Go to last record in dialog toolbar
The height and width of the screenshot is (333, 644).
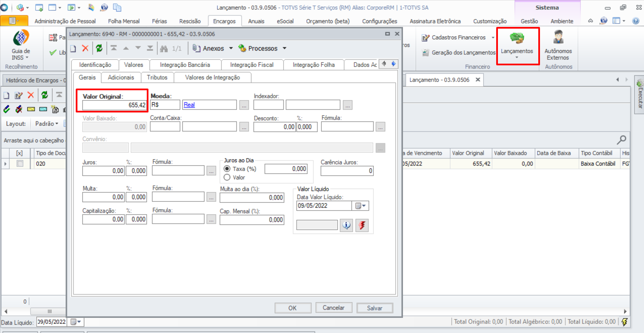click(x=150, y=48)
